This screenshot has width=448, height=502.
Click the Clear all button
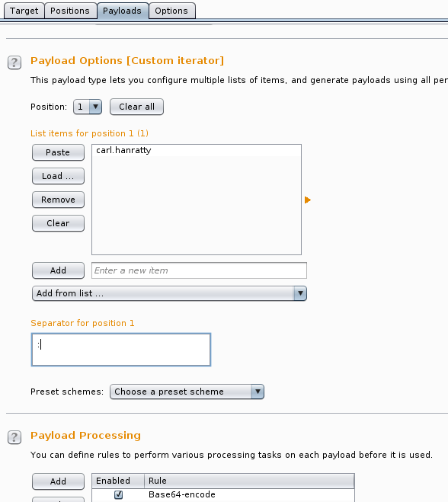coord(136,107)
